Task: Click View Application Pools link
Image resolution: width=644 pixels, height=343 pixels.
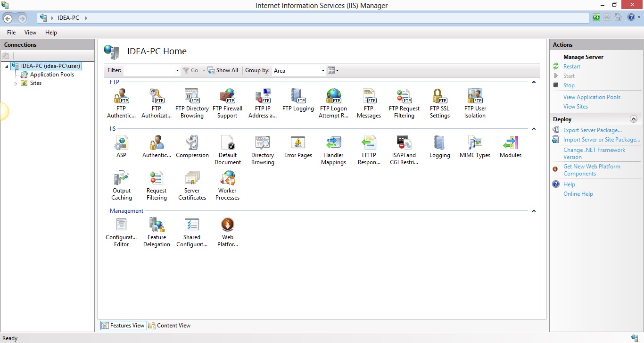Action: click(592, 97)
